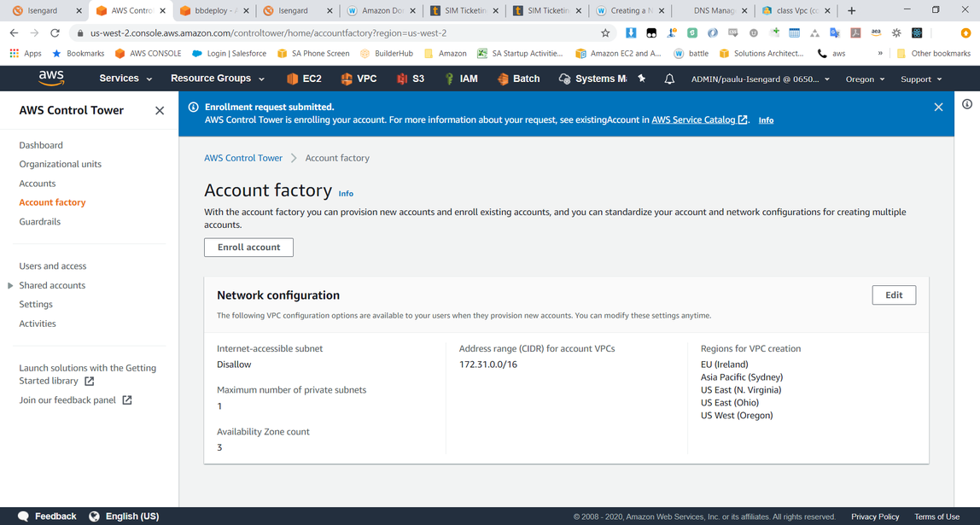Click the calendar extension icon

(795, 33)
